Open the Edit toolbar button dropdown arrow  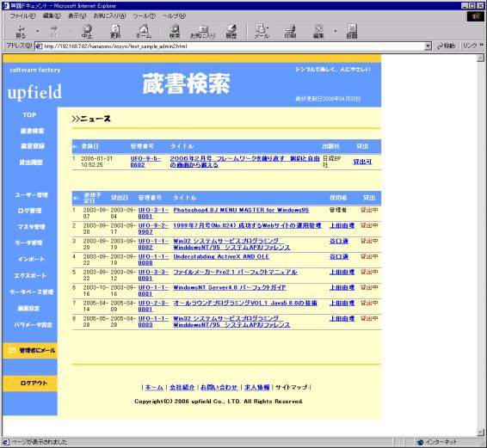(x=335, y=31)
